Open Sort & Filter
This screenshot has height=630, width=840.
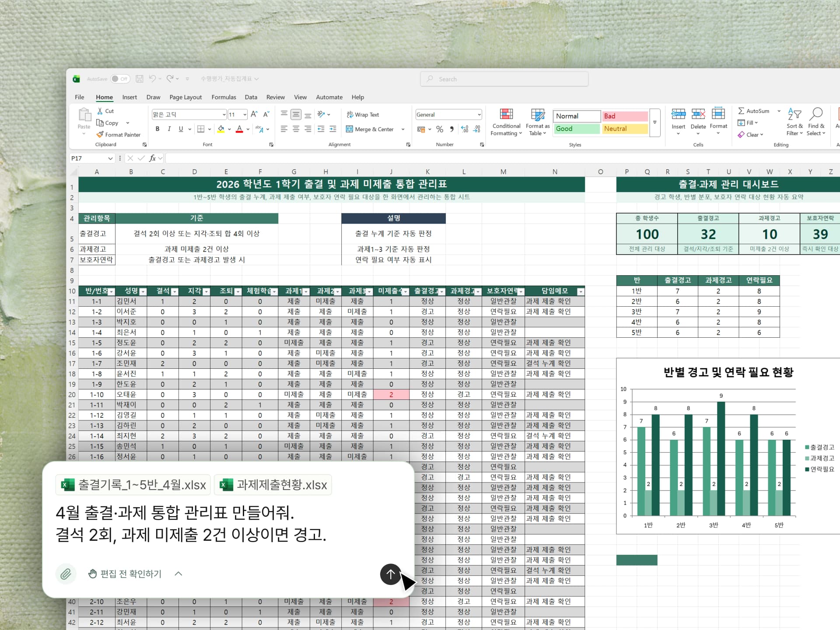794,122
